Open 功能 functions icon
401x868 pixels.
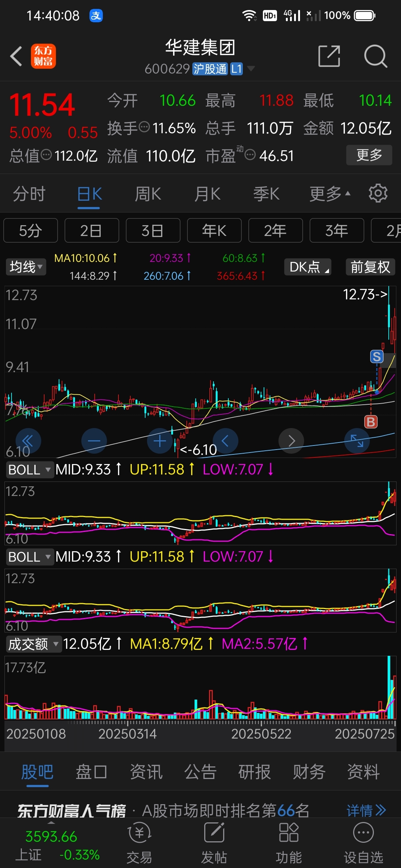tap(289, 844)
